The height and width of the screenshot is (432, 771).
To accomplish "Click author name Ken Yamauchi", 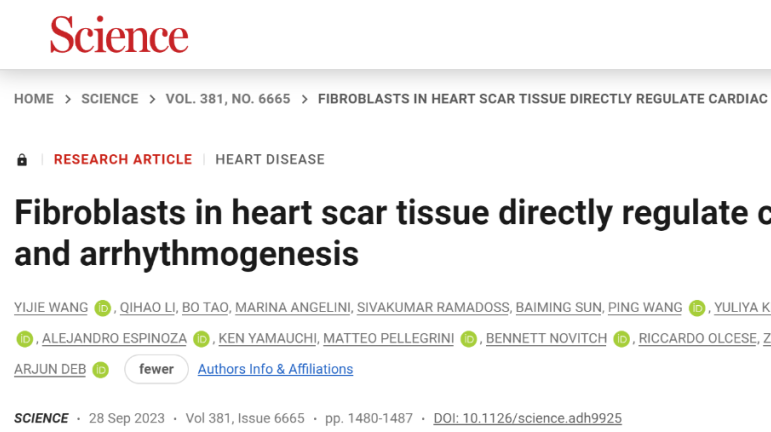I will coord(267,339).
